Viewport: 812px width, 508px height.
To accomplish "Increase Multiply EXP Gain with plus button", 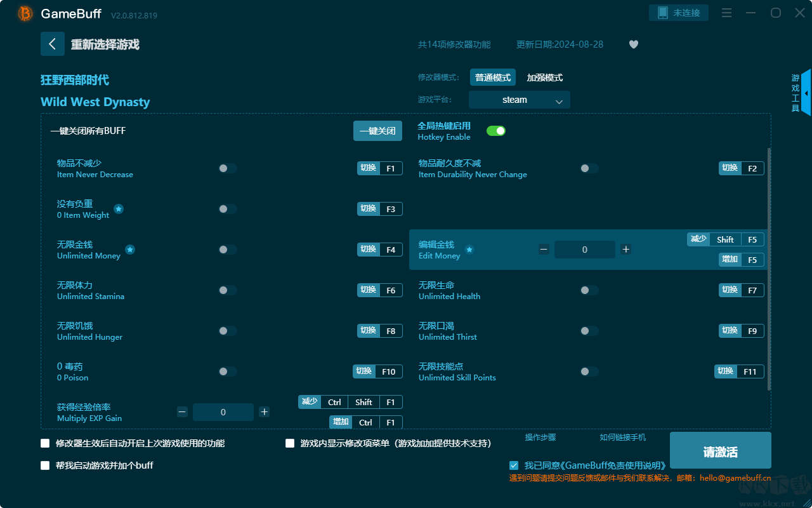I will [265, 412].
